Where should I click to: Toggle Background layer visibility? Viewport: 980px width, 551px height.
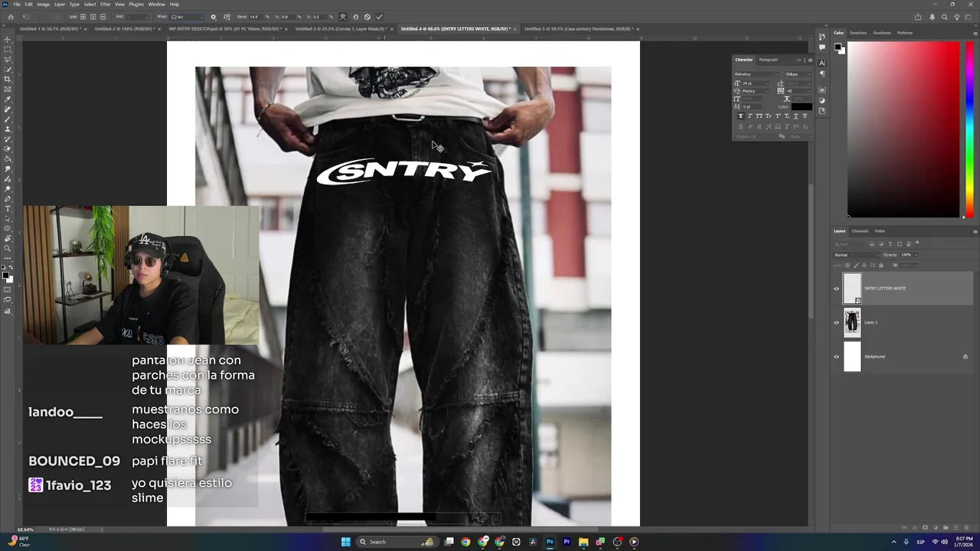pyautogui.click(x=836, y=357)
